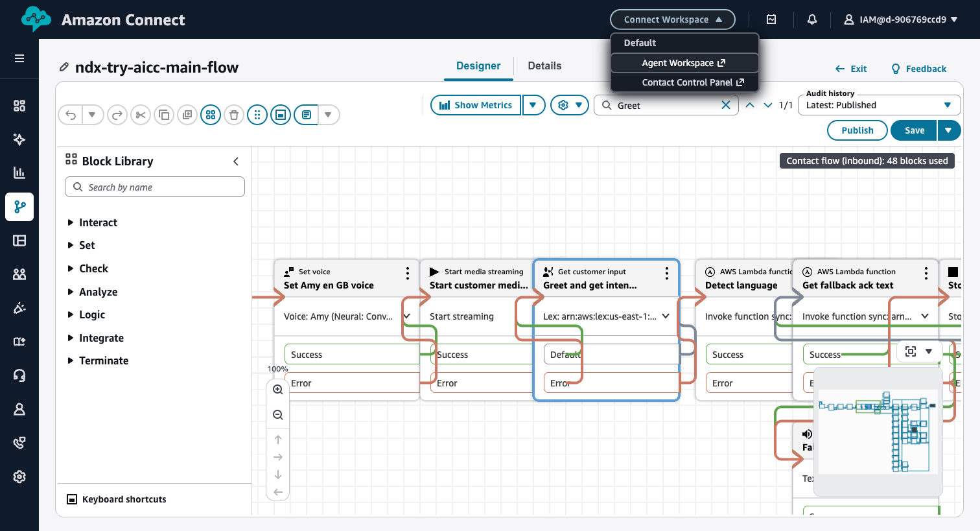
Task: Open options menu on Get customer input block
Action: coord(667,273)
